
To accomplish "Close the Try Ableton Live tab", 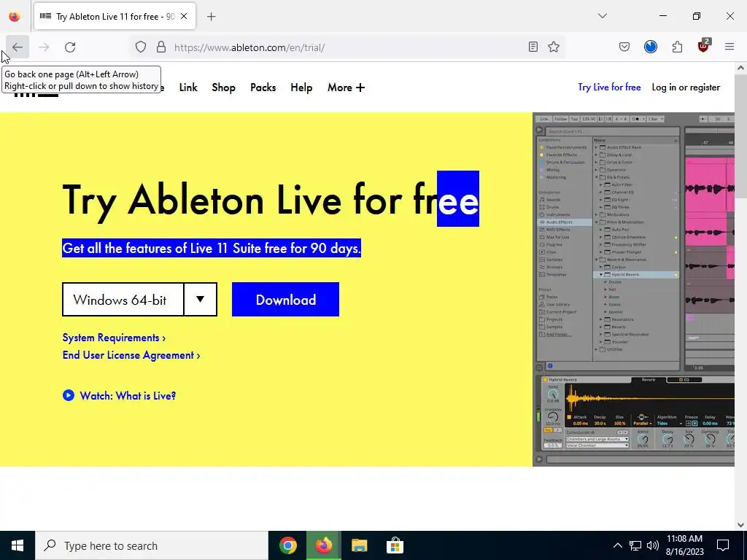I will coord(184,16).
